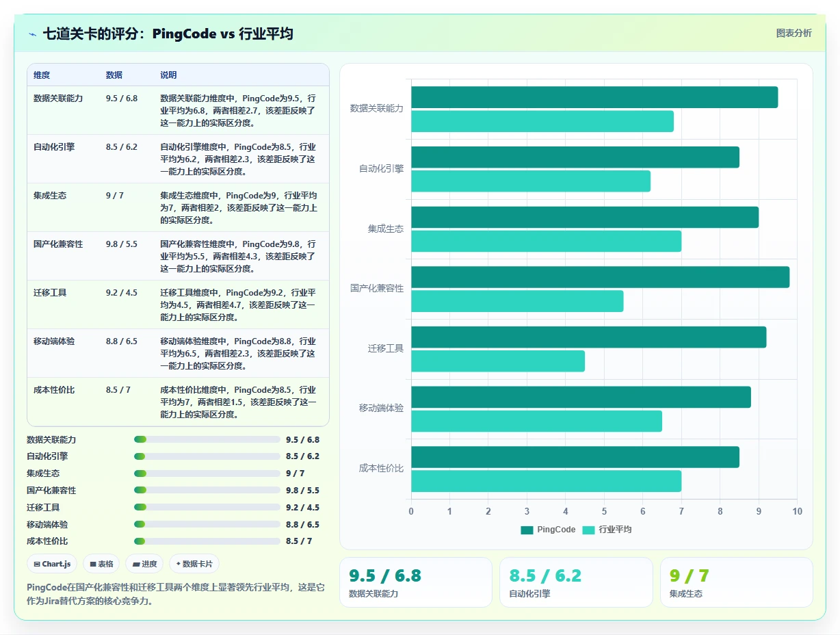840x635 pixels.
Task: Click the 迁移工具 progress bar
Action: (207, 507)
